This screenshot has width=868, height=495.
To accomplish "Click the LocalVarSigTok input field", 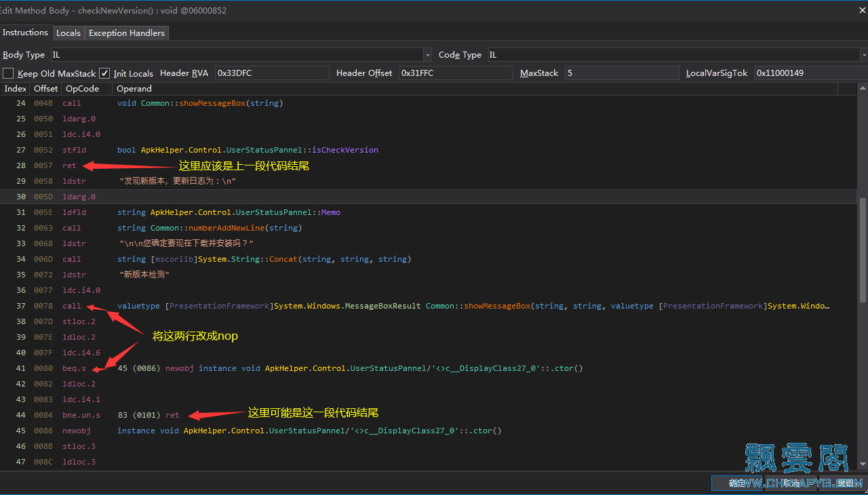I will (x=811, y=73).
